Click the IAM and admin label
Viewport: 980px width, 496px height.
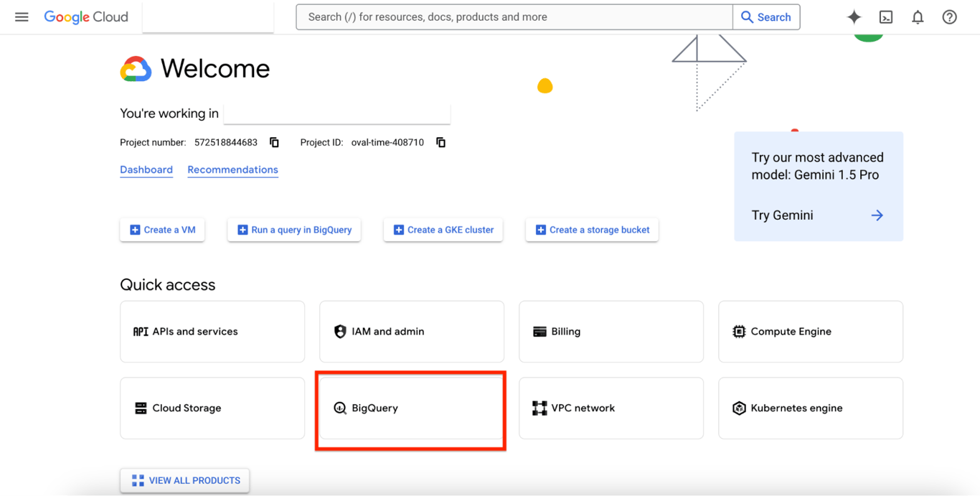click(x=388, y=332)
